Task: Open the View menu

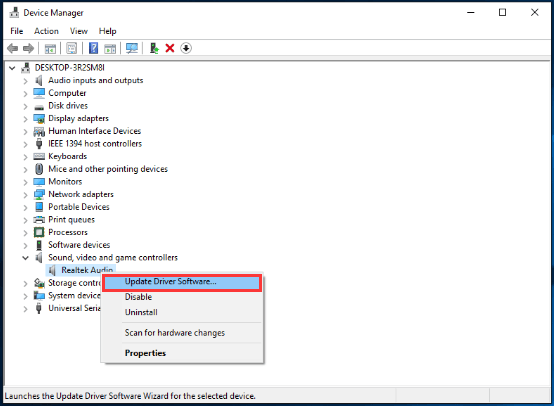Action: tap(79, 31)
